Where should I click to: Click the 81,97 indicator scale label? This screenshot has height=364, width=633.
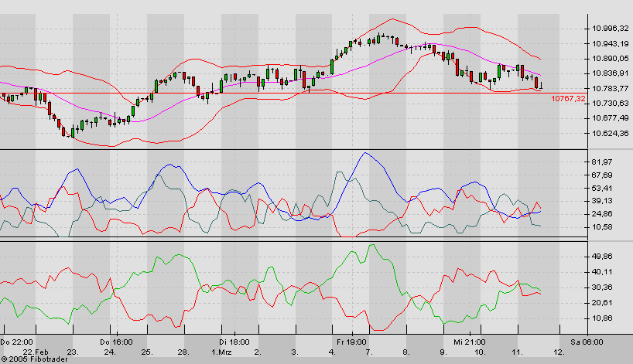(601, 162)
